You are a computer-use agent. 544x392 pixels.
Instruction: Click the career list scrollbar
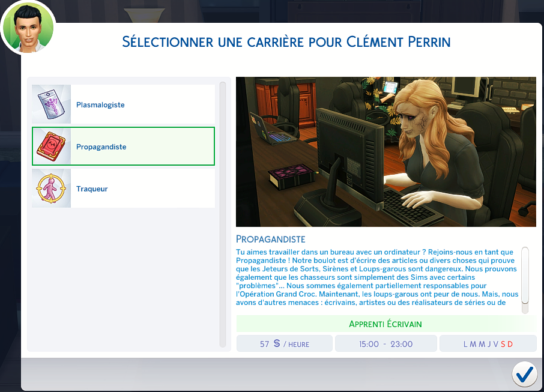pyautogui.click(x=223, y=214)
